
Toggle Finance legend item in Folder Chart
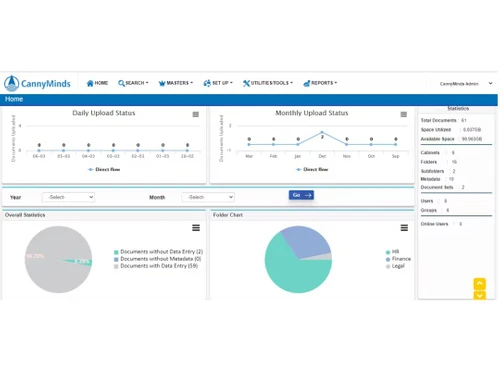(x=398, y=259)
